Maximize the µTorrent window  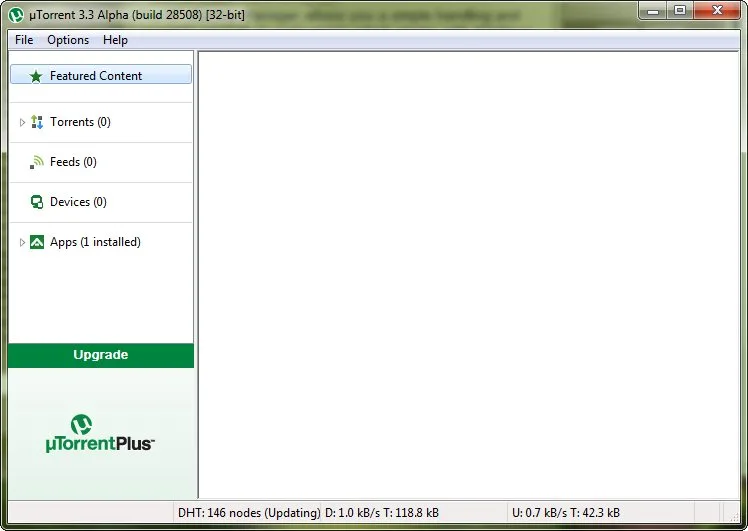(680, 11)
